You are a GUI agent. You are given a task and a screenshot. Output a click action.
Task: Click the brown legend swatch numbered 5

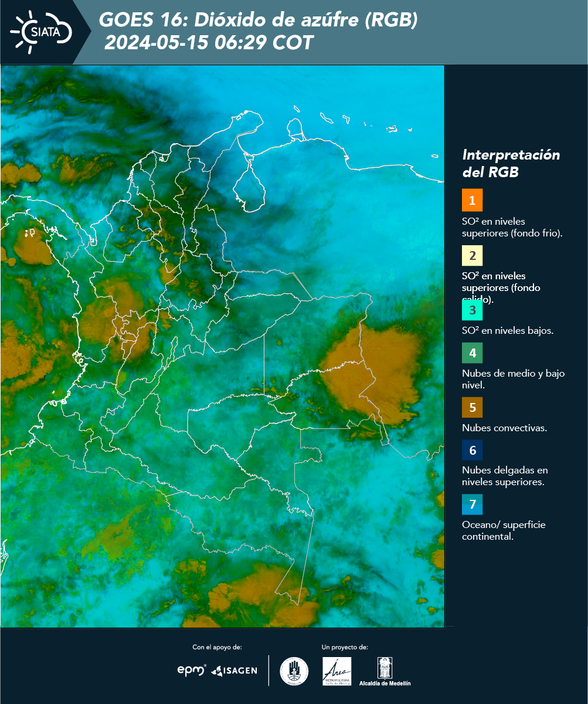click(x=472, y=407)
